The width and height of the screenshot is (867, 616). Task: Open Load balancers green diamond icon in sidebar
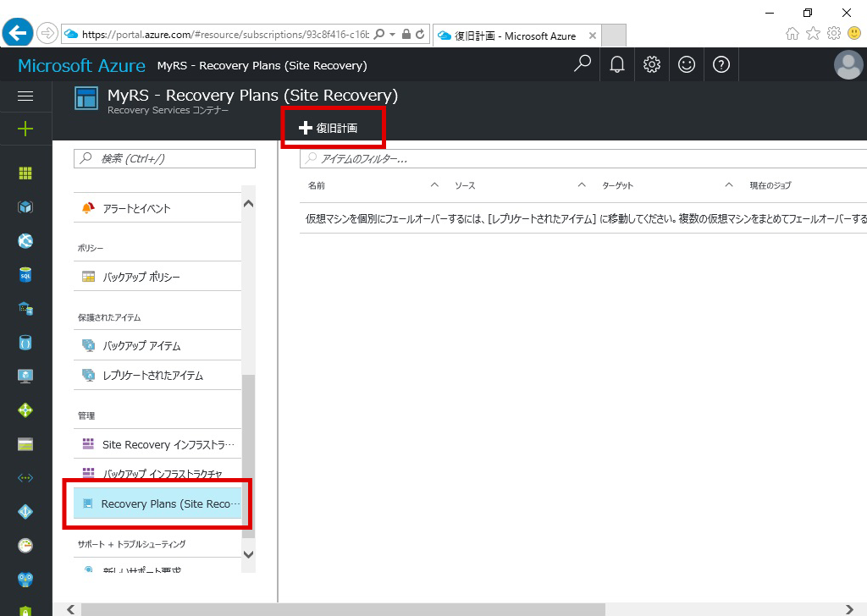point(25,410)
